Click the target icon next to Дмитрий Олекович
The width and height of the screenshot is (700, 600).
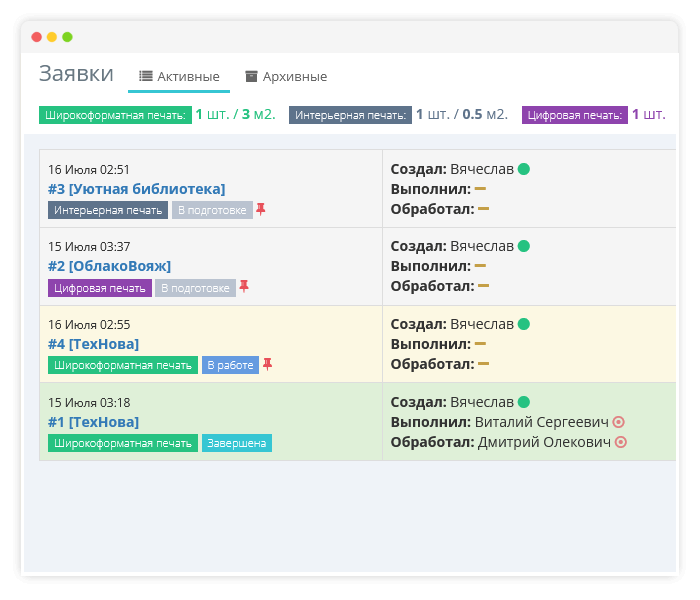click(x=621, y=442)
